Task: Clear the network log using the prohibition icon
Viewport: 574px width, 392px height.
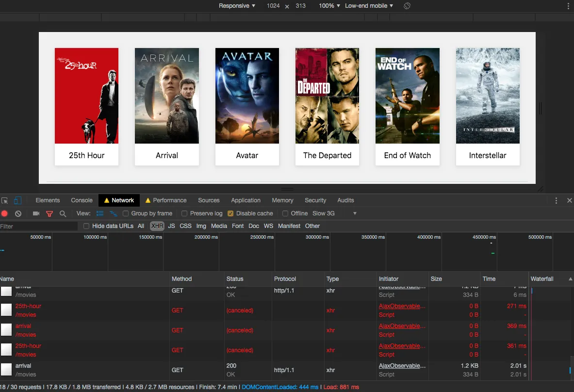Action: click(18, 213)
